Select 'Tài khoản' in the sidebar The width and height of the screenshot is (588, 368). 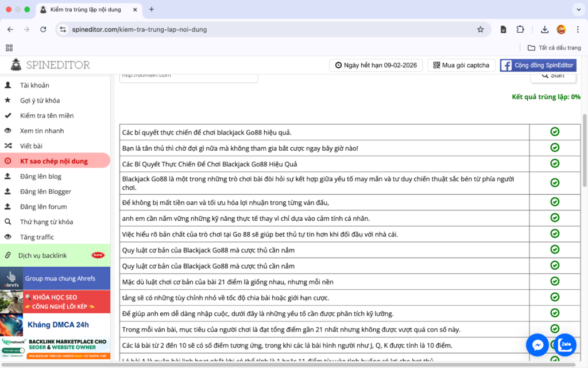tap(34, 85)
